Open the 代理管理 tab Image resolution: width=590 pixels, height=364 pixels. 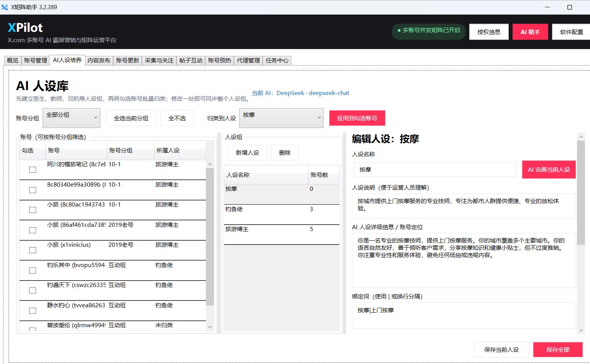[x=248, y=61]
